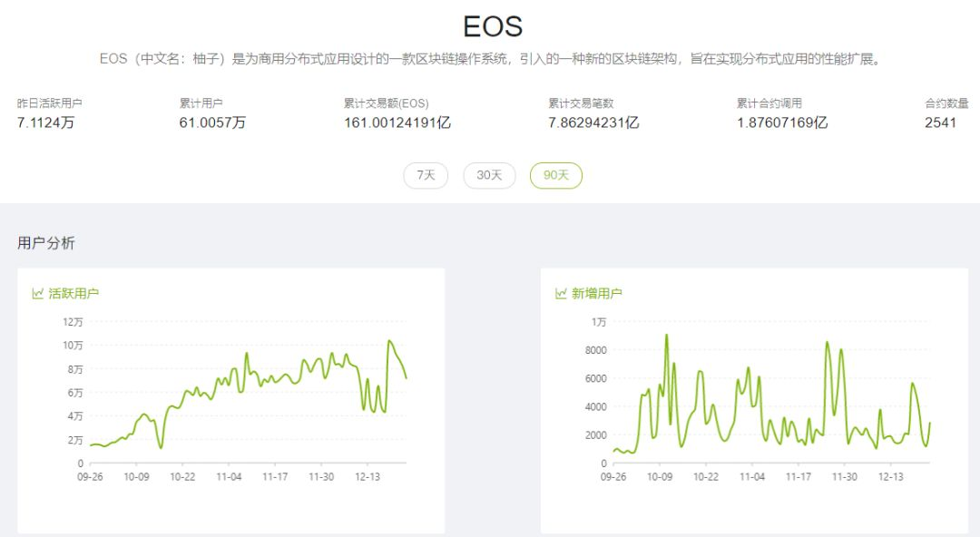Click the 昨日活跃用户 stat label

coord(49,103)
